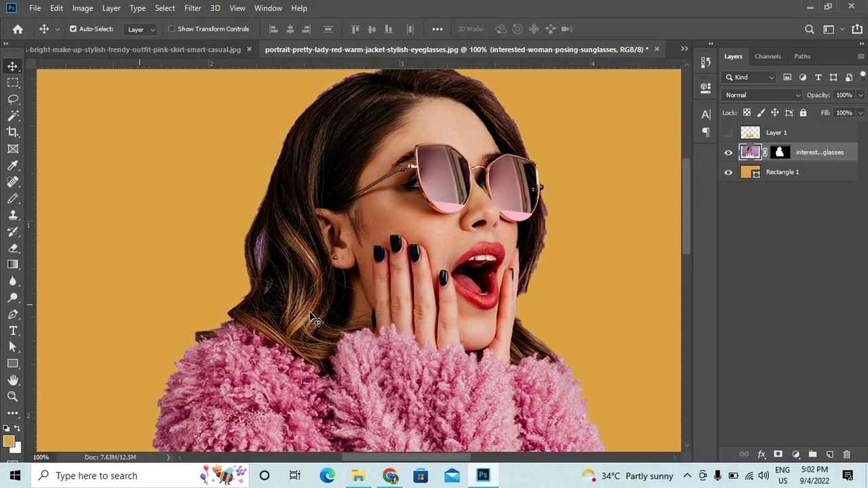This screenshot has height=488, width=868.
Task: Expand the document tabs overflow chevrons
Action: [684, 49]
